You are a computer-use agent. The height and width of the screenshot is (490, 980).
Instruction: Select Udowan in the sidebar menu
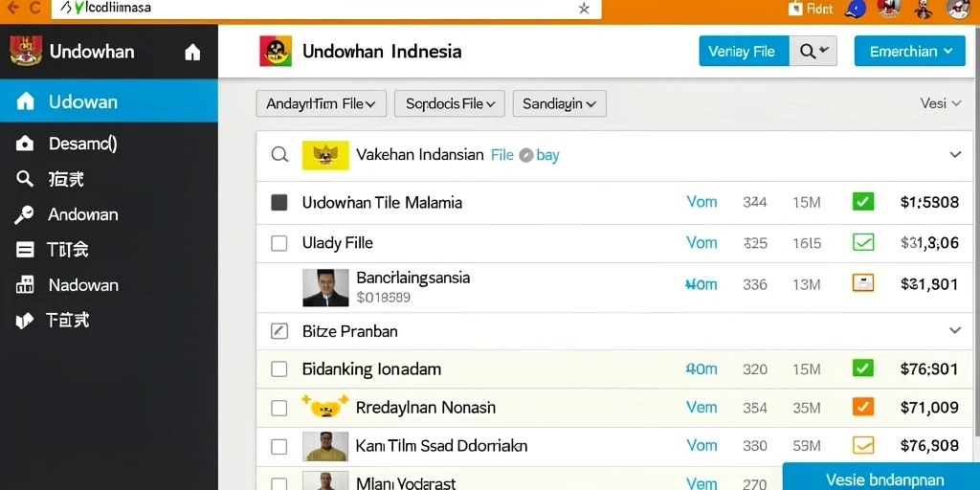point(109,101)
